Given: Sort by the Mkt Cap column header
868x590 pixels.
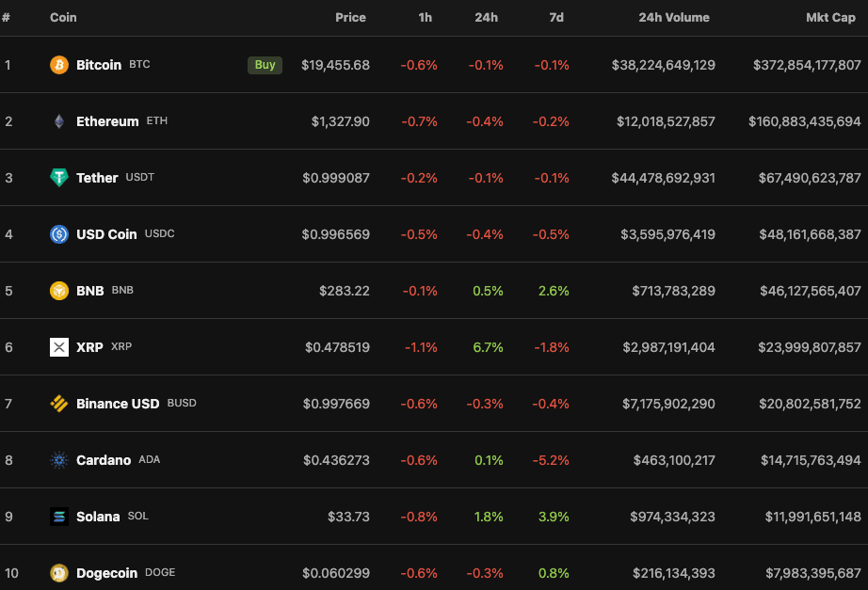Looking at the screenshot, I should (830, 17).
